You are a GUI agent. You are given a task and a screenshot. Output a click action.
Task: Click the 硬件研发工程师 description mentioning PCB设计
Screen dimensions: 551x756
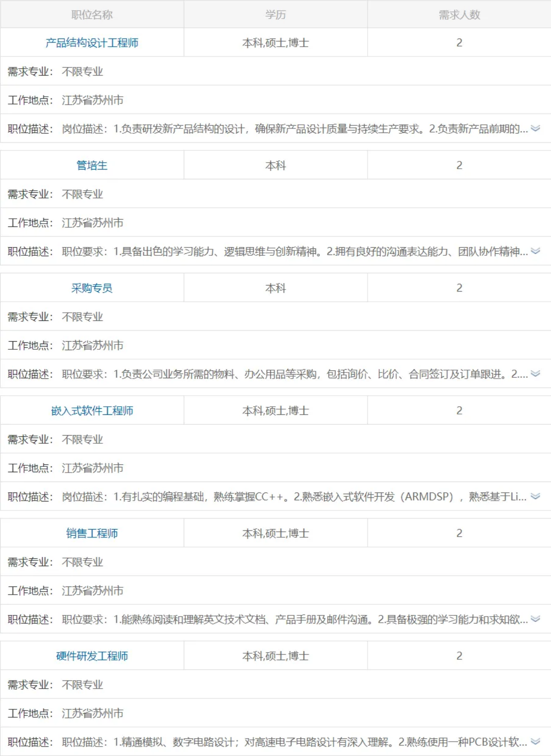click(294, 742)
